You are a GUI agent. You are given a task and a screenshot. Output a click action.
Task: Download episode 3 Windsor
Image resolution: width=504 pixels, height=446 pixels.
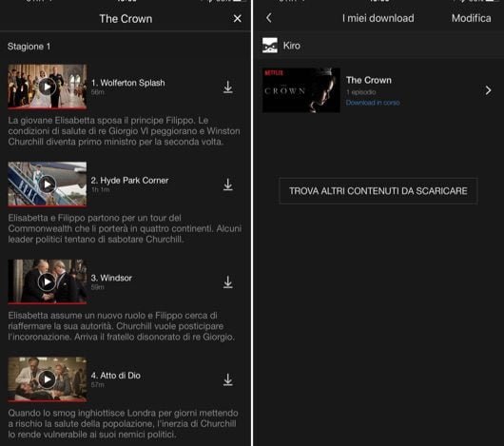point(228,281)
